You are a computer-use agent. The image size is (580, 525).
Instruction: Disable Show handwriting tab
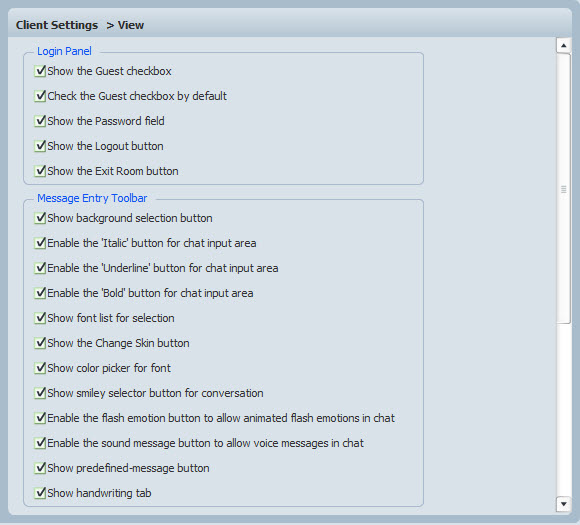point(40,493)
